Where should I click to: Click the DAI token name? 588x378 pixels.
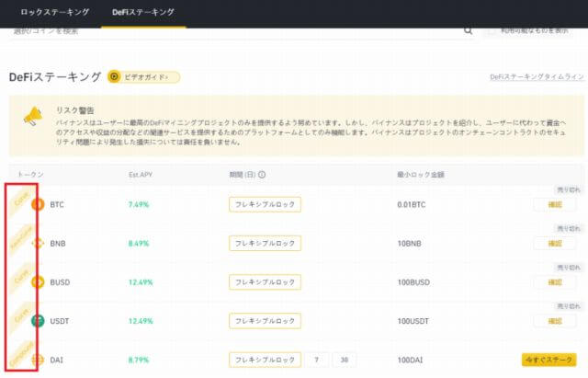(57, 360)
